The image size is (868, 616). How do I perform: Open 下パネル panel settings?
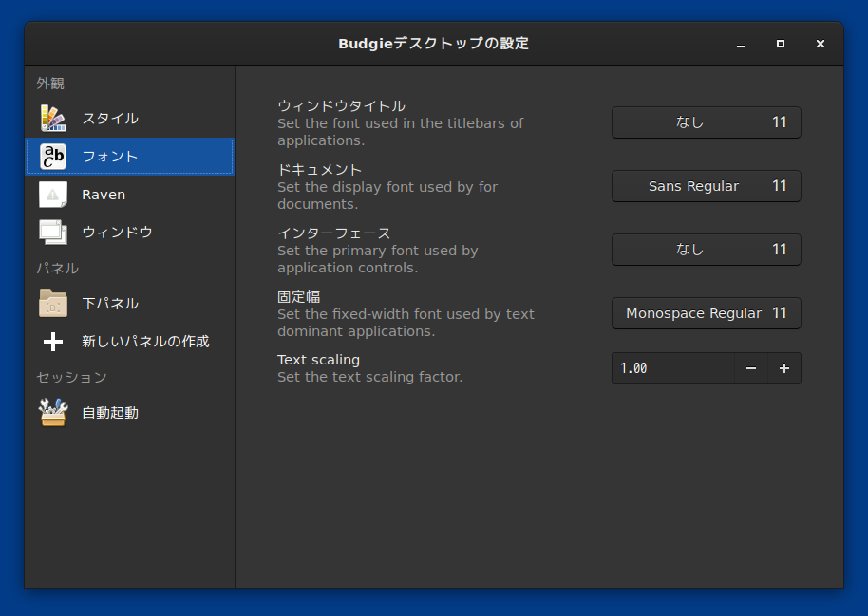point(129,304)
